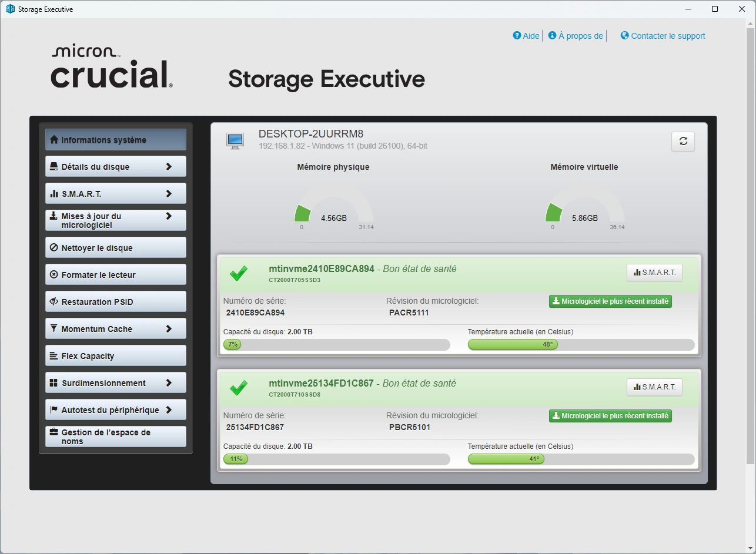Click the prohibited icon beside Nettoyer le disque
The height and width of the screenshot is (554, 756).
(x=54, y=248)
